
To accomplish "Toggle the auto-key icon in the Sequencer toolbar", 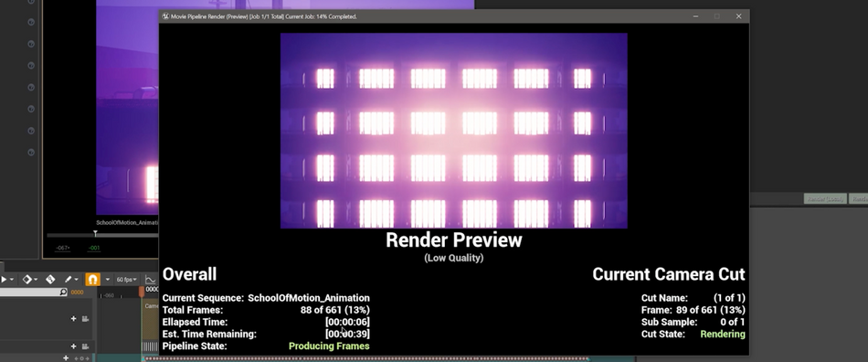I will click(x=50, y=280).
